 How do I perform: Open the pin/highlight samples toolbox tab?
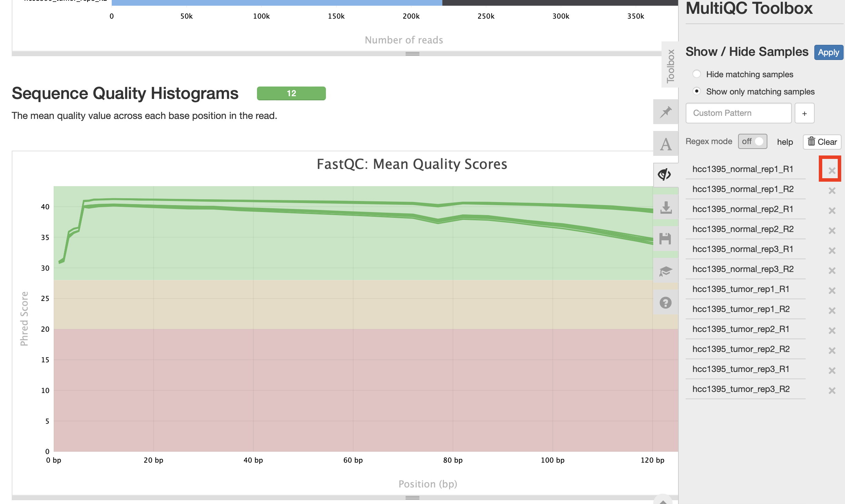[x=665, y=112]
